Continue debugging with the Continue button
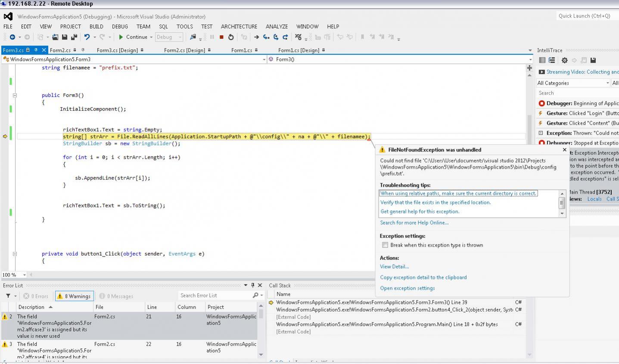This screenshot has width=619, height=364. [133, 37]
